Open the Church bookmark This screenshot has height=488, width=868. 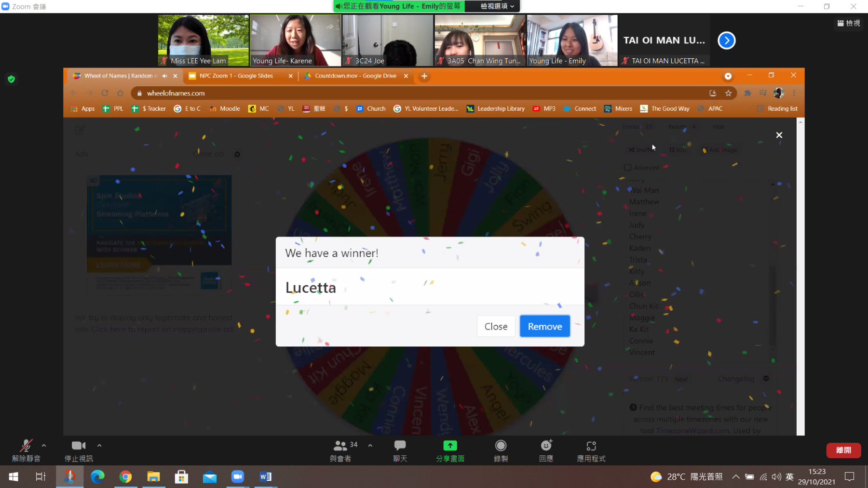point(371,109)
